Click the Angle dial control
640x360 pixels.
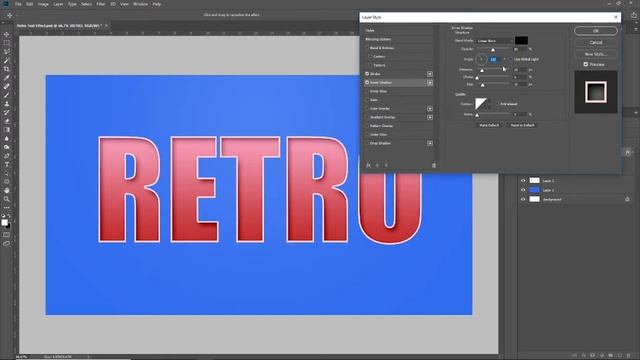coord(481,59)
